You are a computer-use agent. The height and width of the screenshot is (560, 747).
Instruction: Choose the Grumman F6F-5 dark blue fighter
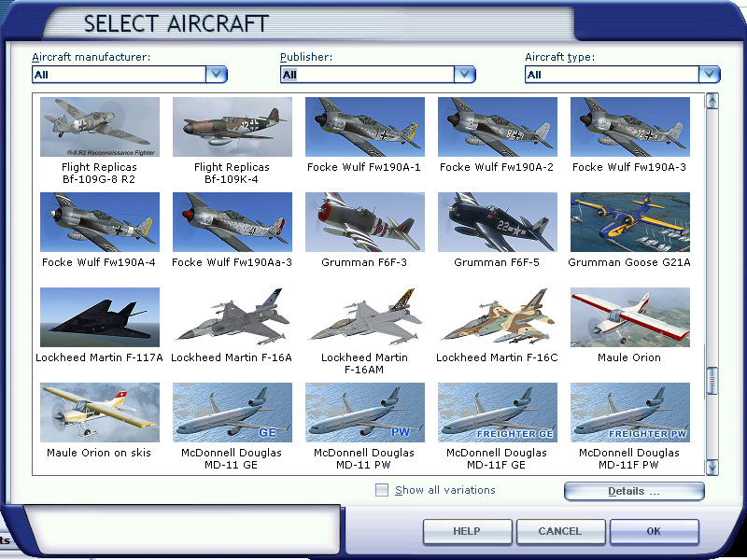(x=497, y=222)
